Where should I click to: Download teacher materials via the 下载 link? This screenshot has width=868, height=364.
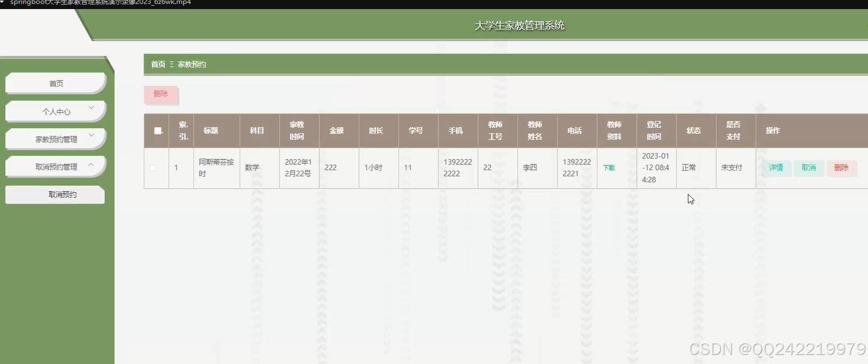tap(609, 167)
